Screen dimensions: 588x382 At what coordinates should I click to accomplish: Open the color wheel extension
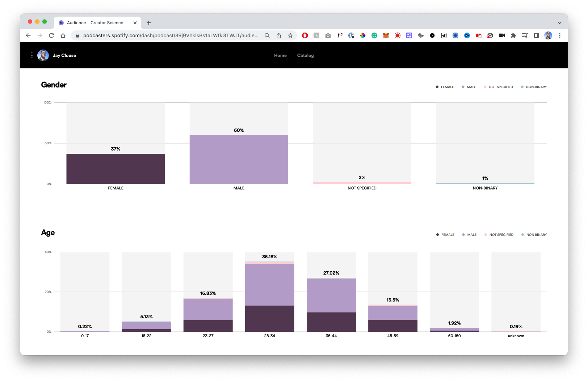tap(363, 35)
